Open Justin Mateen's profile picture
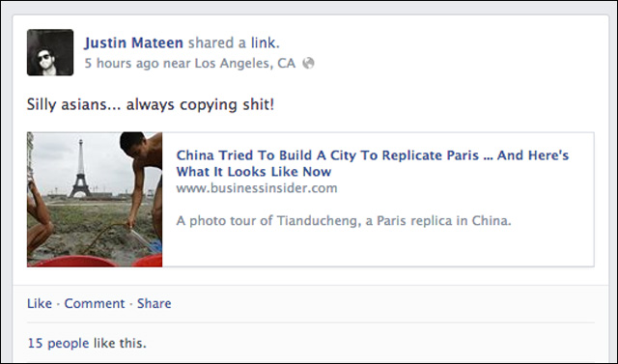The width and height of the screenshot is (618, 364). 50,52
